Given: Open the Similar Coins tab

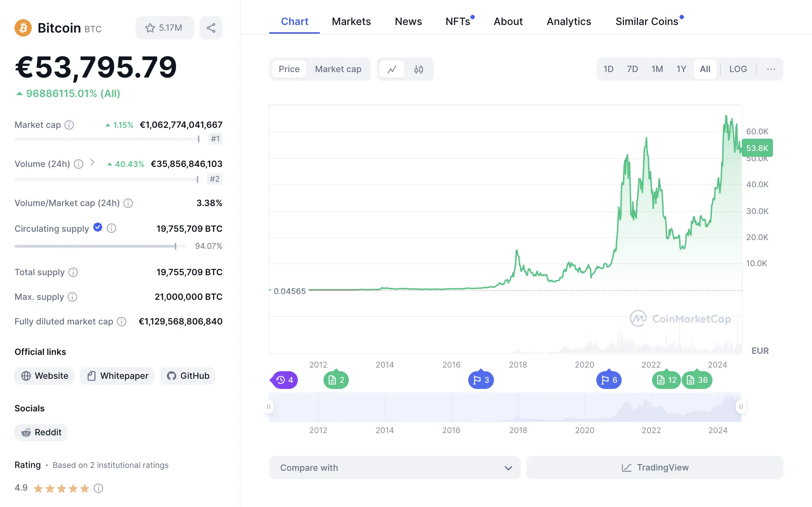Looking at the screenshot, I should (647, 21).
